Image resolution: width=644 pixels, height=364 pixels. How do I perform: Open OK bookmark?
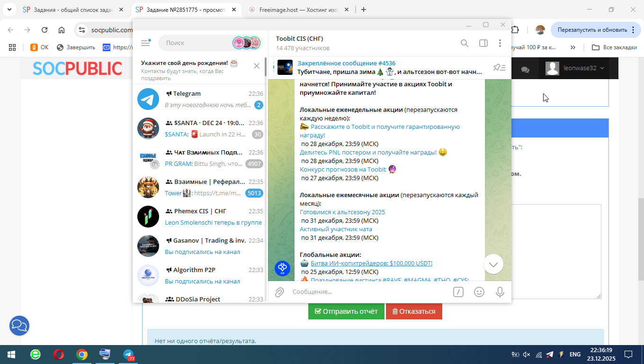(x=39, y=47)
